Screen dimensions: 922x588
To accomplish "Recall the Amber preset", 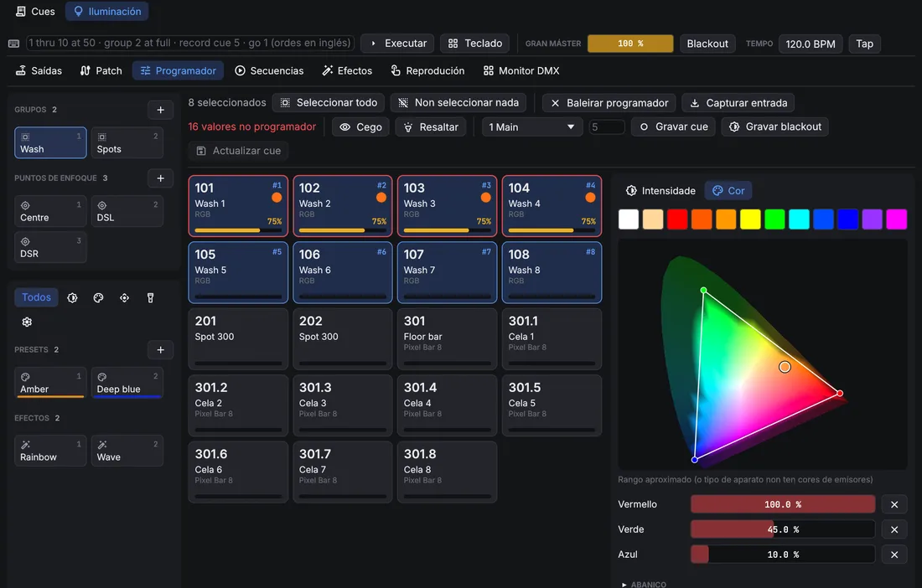I will [50, 383].
